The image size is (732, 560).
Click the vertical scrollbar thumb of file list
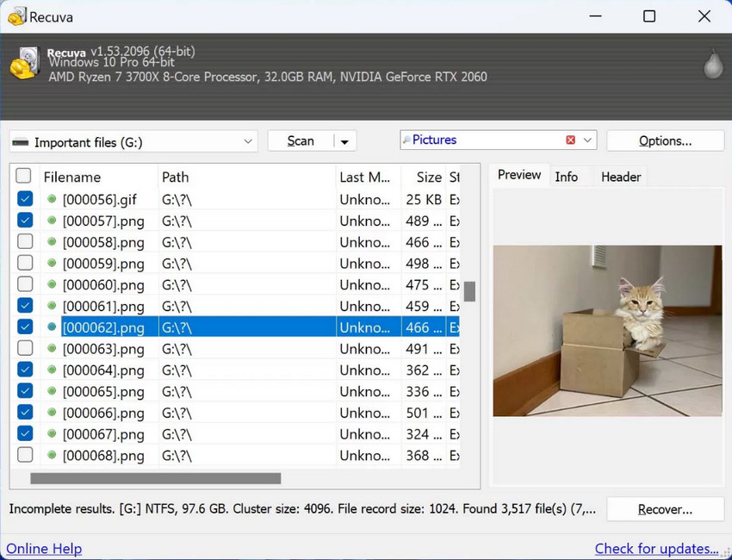[x=469, y=291]
